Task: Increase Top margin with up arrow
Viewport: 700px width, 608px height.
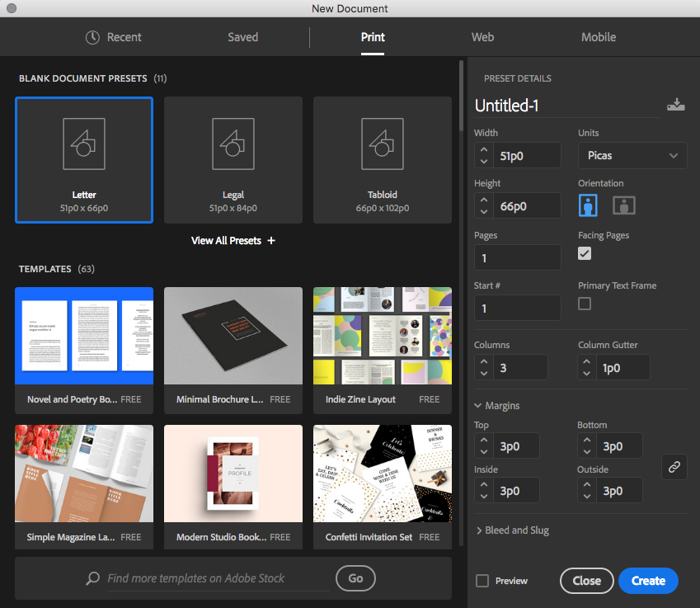Action: coord(484,440)
